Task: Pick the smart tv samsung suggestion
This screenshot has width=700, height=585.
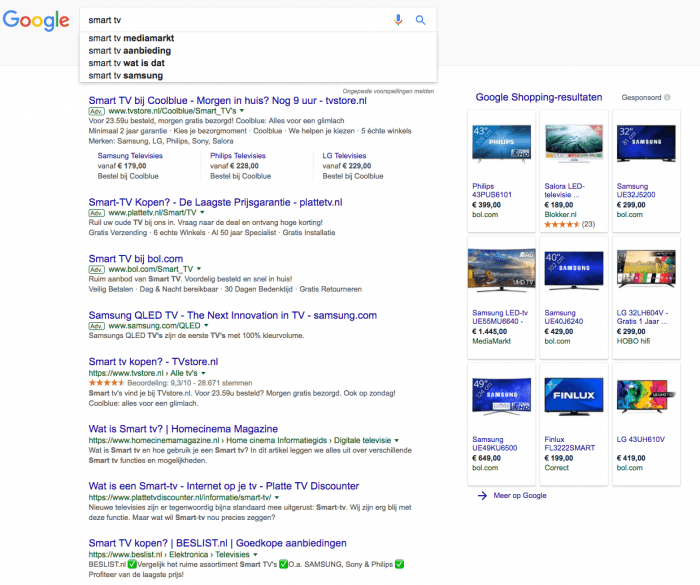Action: tap(125, 75)
